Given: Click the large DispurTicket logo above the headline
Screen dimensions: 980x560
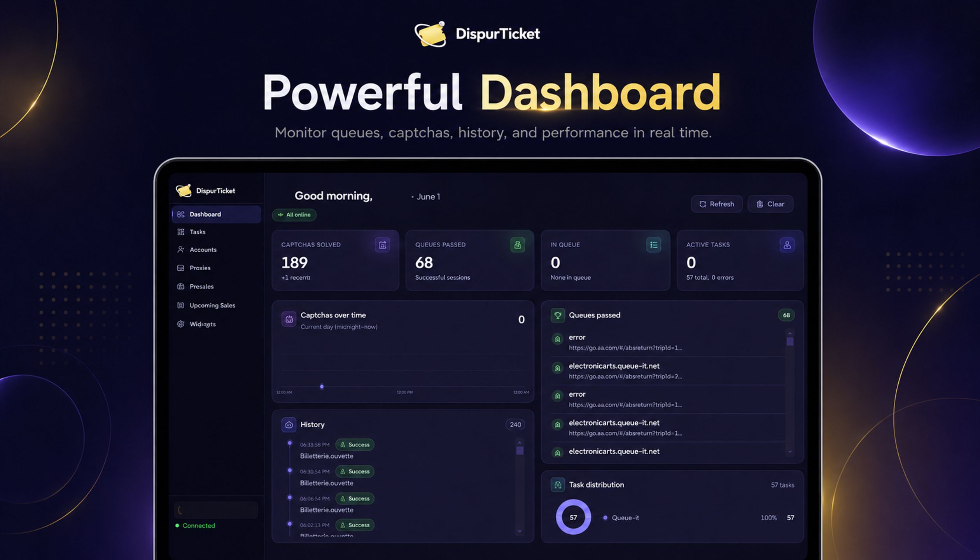Looking at the screenshot, I should coord(477,34).
